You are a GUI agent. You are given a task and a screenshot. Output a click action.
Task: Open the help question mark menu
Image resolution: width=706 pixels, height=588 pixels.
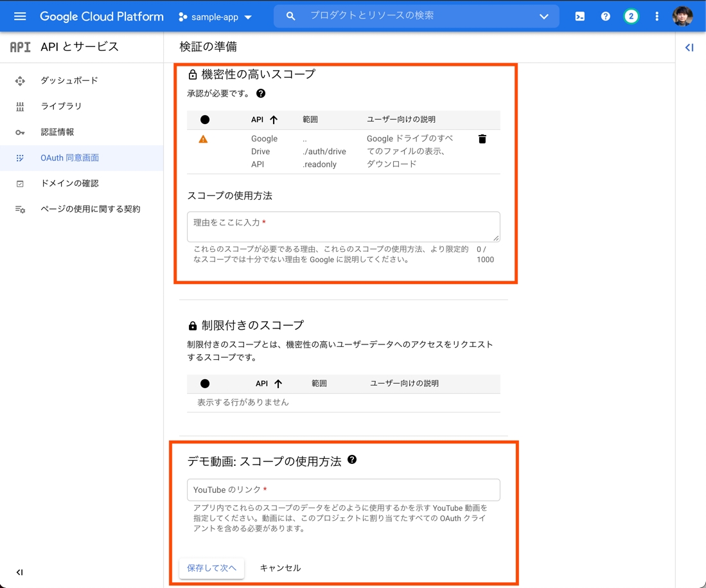point(605,17)
